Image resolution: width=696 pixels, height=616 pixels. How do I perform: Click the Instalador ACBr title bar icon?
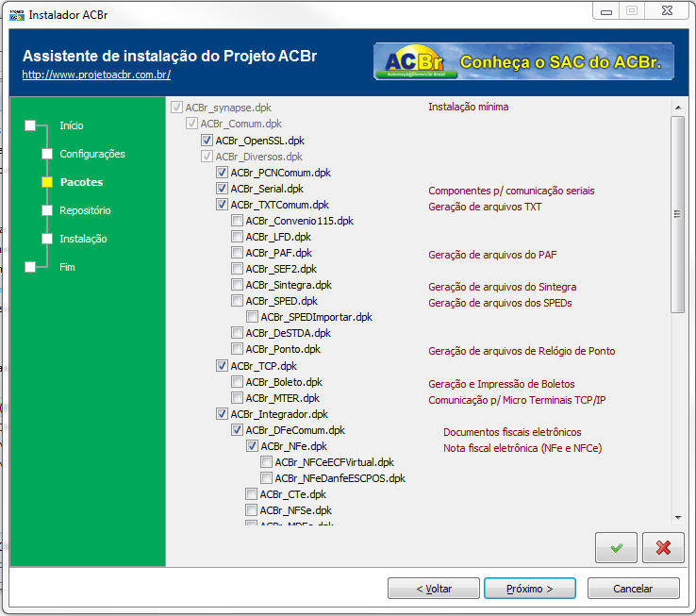17,15
